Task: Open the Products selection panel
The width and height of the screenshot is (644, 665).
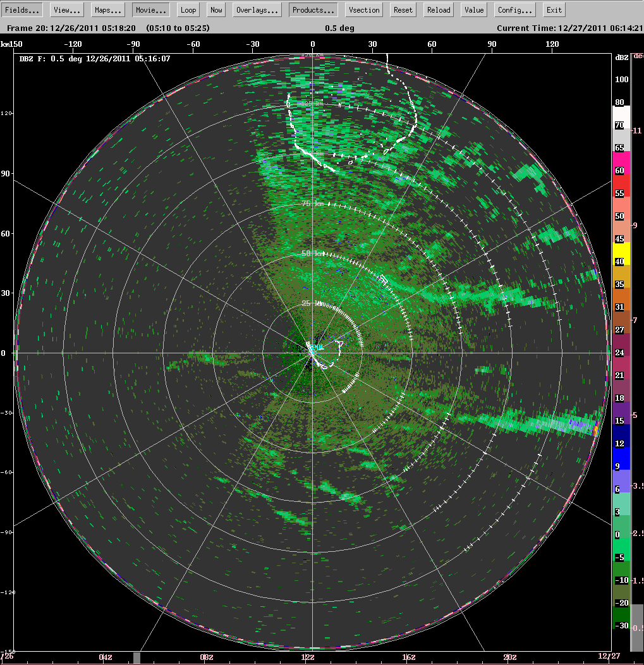Action: [x=312, y=9]
